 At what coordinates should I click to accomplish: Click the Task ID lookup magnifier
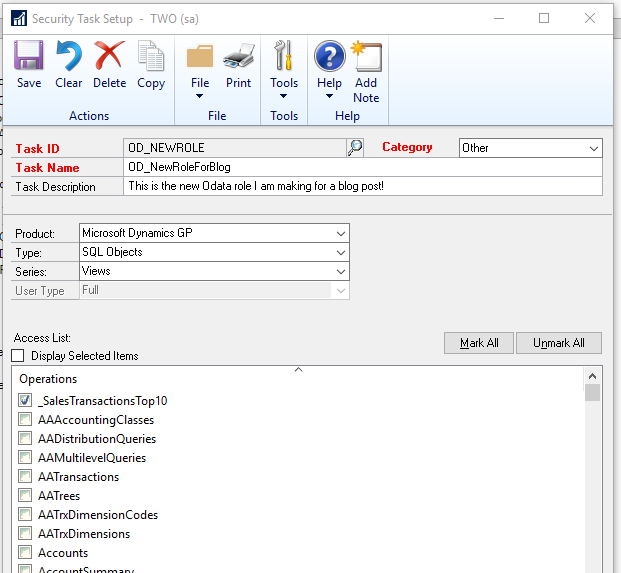[x=355, y=148]
